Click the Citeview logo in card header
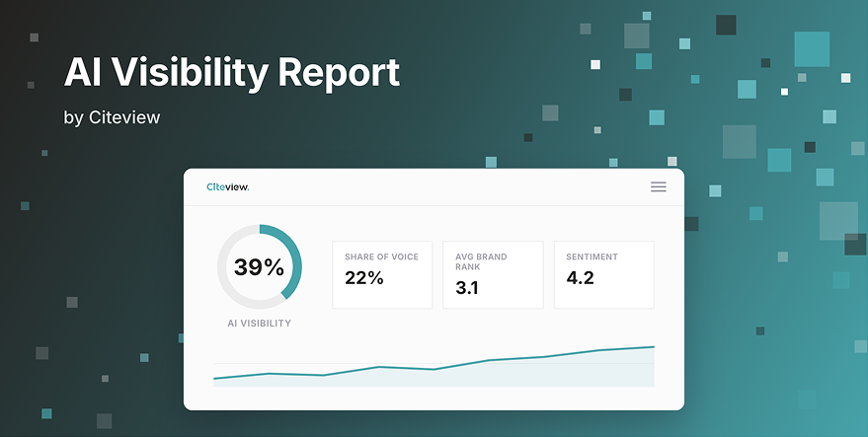 click(227, 187)
